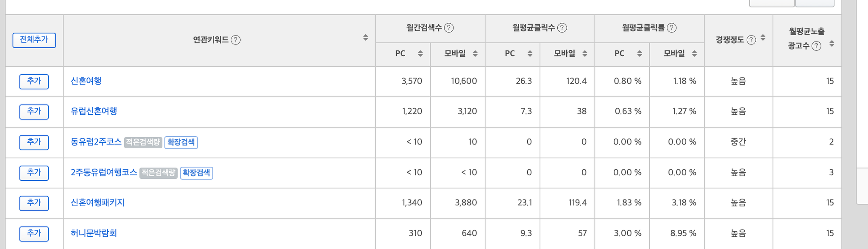The image size is (868, 249).
Task: Open help icon next to 월평균클릭수
Action: [x=562, y=28]
